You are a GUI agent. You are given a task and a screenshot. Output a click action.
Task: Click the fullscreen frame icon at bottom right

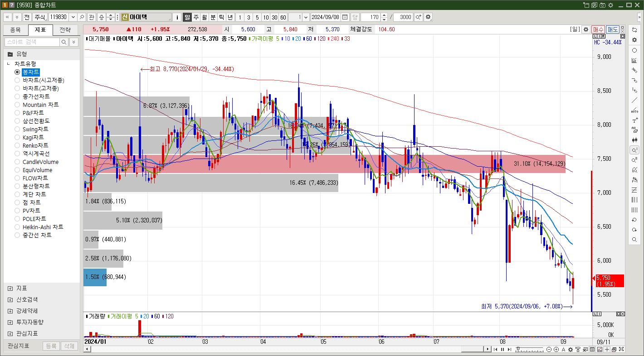(621, 349)
